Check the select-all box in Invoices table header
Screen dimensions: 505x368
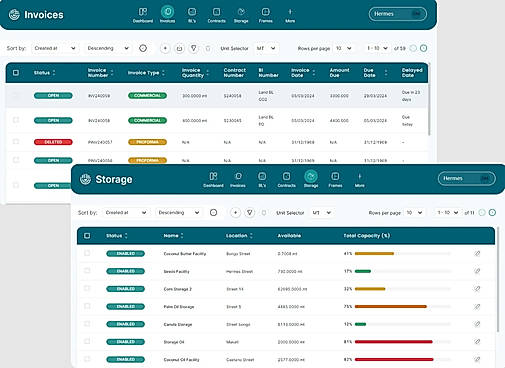[x=16, y=73]
